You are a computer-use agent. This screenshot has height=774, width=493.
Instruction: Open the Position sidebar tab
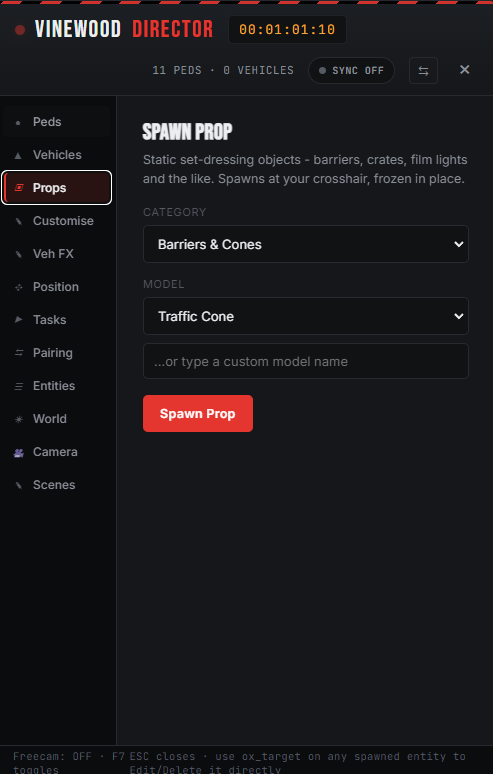pos(56,287)
